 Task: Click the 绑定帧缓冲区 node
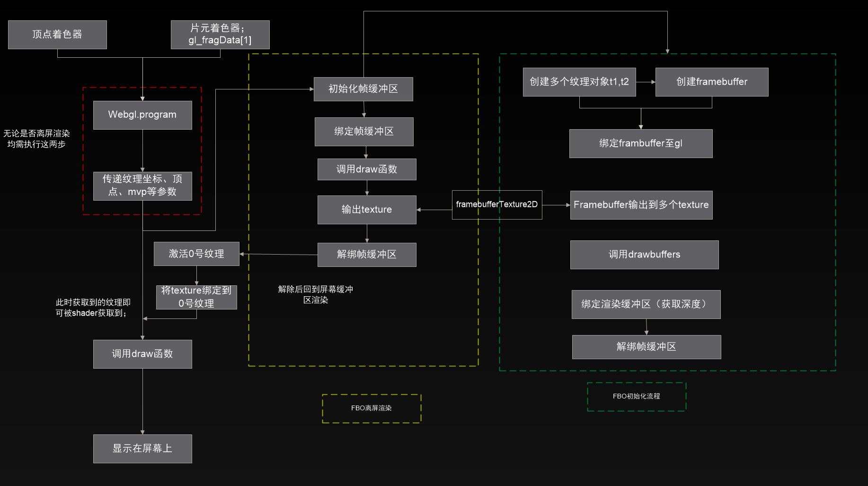363,132
